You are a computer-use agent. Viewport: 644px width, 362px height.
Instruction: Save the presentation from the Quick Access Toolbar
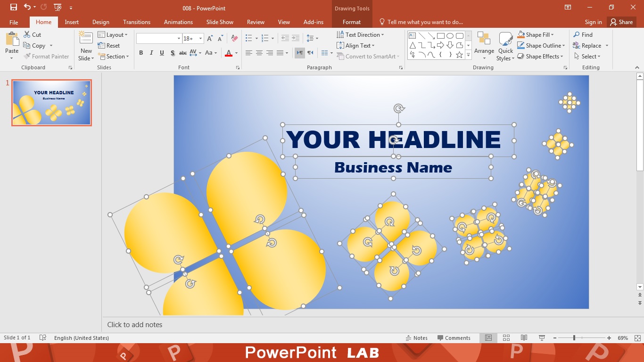14,7
